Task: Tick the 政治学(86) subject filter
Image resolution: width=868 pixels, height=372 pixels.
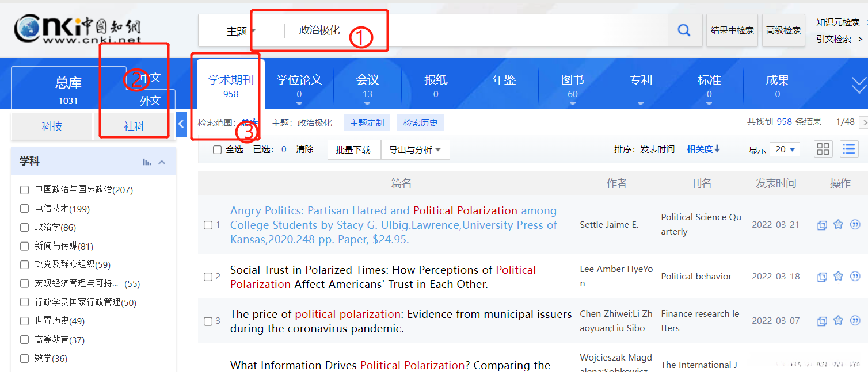Action: pos(24,227)
